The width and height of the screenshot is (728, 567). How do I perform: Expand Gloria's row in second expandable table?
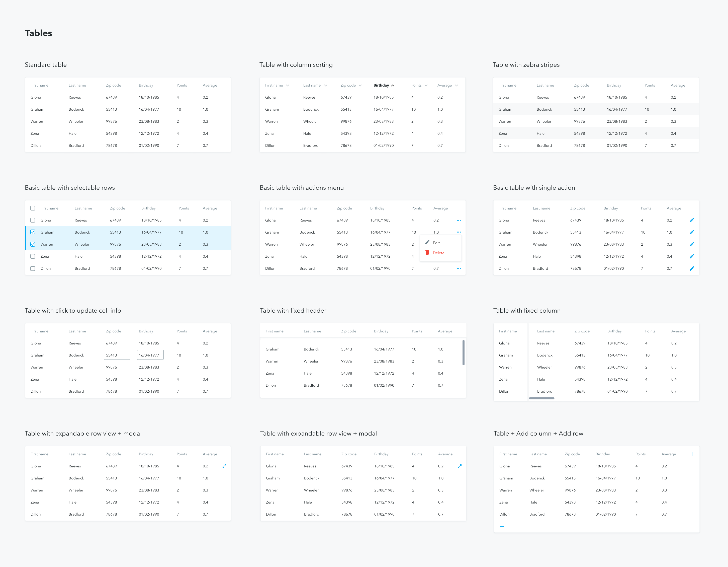[460, 466]
